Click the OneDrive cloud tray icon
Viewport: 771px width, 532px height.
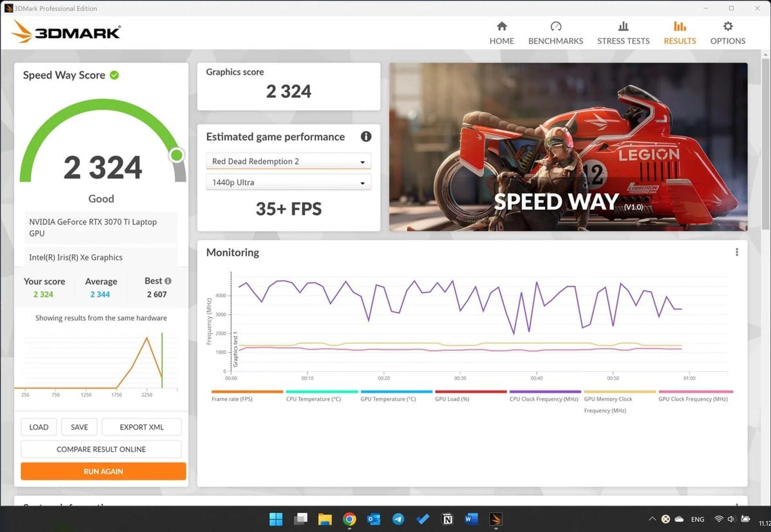click(x=679, y=519)
